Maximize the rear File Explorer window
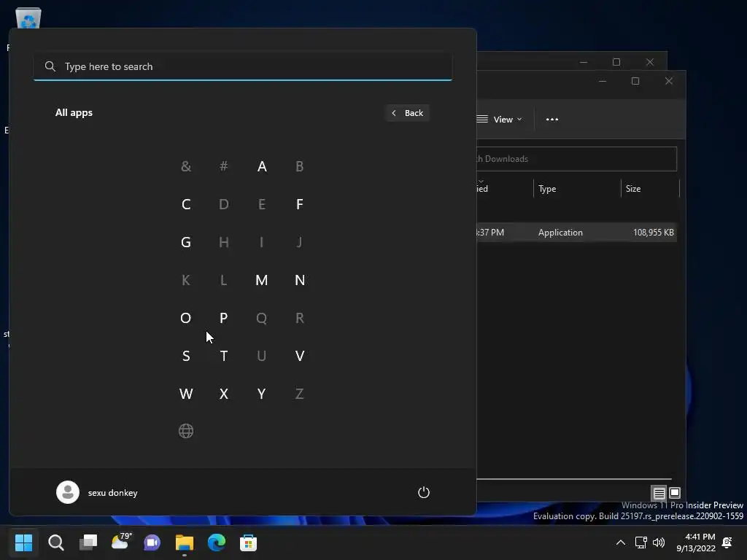Screen dimensions: 747x560 click(616, 62)
